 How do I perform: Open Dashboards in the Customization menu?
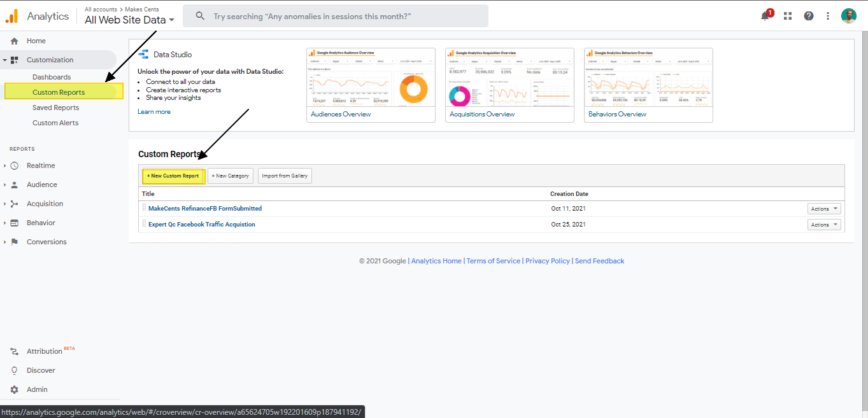(x=52, y=77)
